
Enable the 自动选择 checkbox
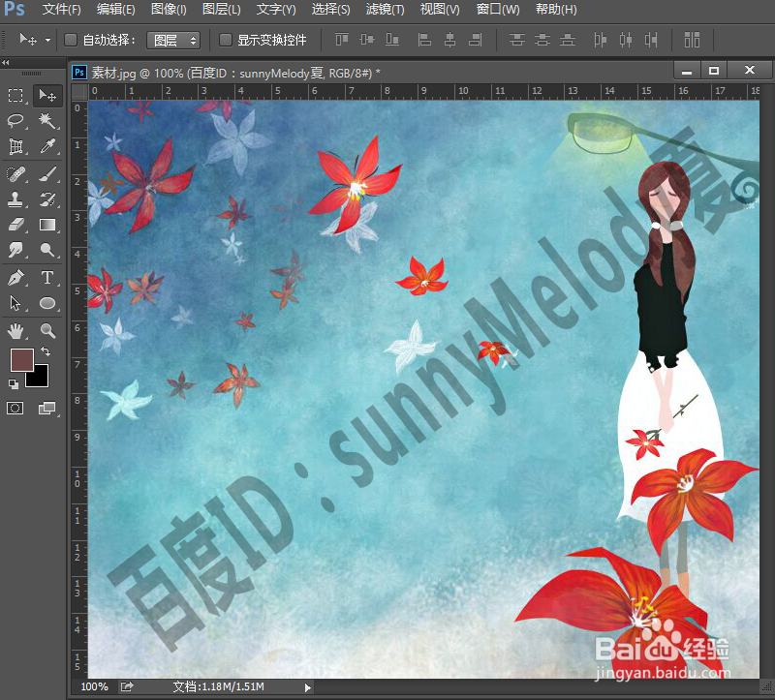pyautogui.click(x=71, y=40)
